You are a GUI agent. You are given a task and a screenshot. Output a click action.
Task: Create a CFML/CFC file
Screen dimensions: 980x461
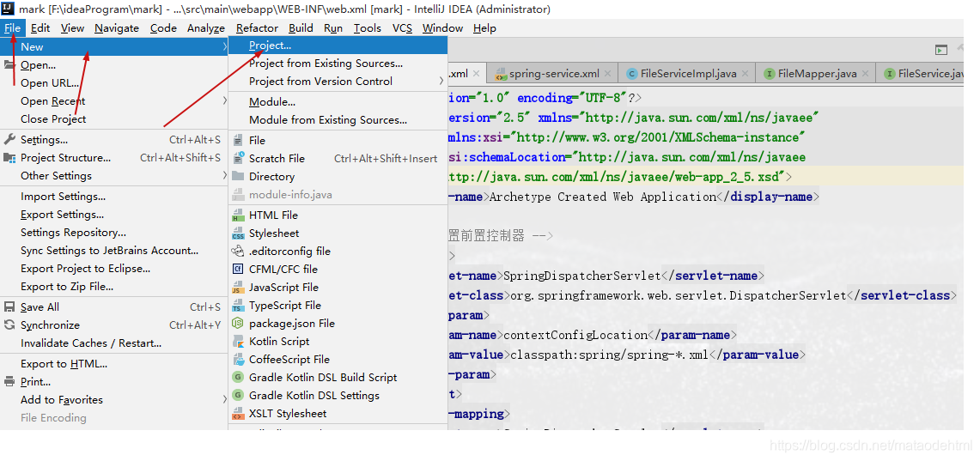(x=338, y=270)
